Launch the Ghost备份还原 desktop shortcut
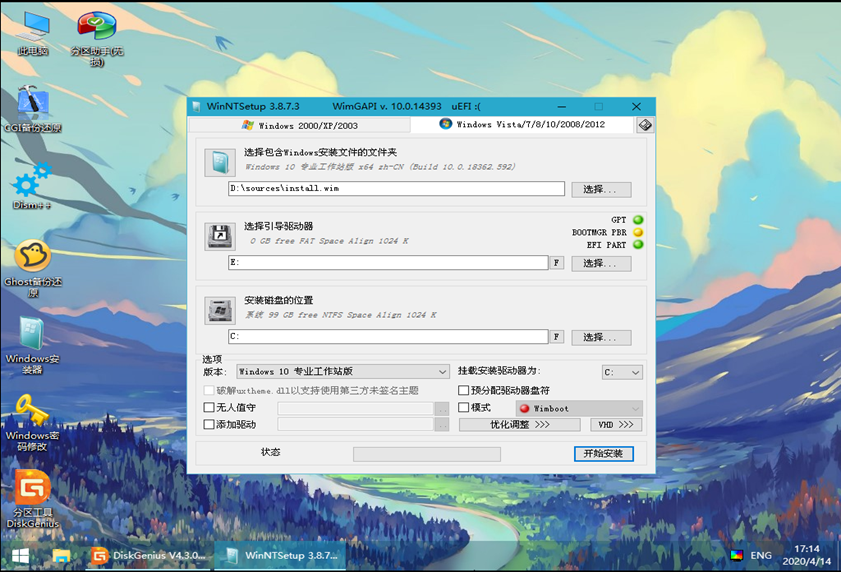841x572 pixels. [33, 269]
